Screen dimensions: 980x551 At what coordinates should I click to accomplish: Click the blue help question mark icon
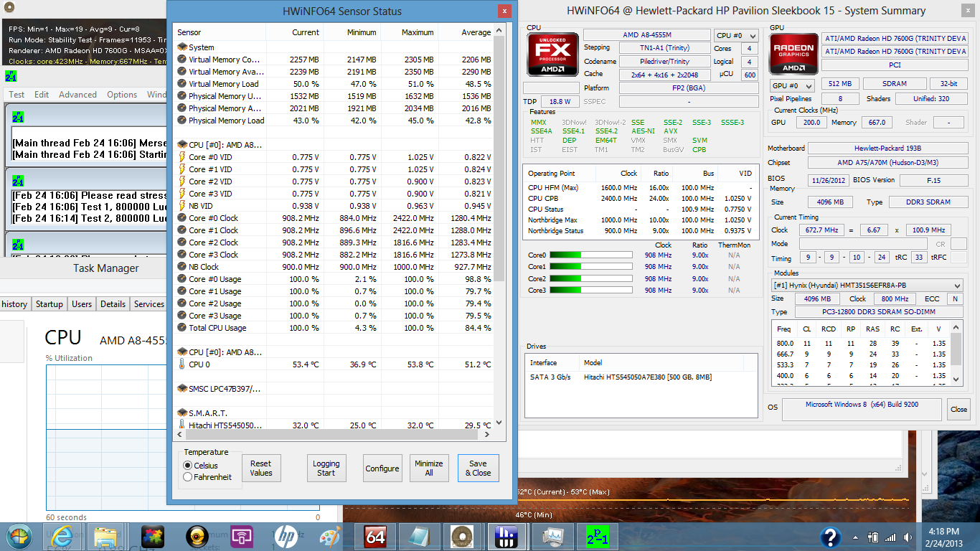click(831, 537)
